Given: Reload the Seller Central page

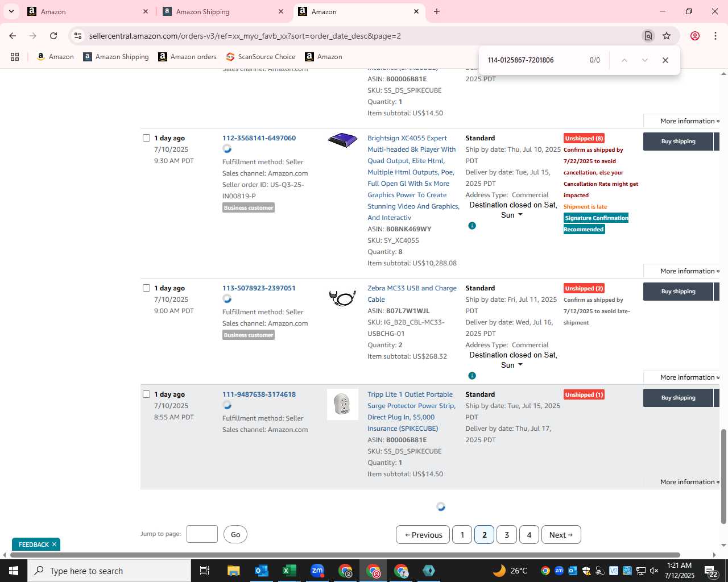Looking at the screenshot, I should 53,36.
